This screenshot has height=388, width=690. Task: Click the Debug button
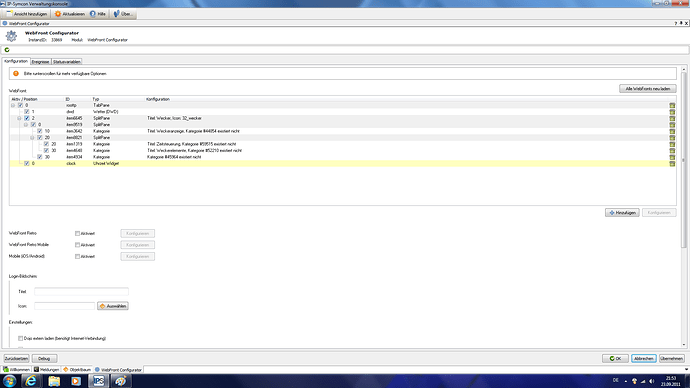point(44,359)
